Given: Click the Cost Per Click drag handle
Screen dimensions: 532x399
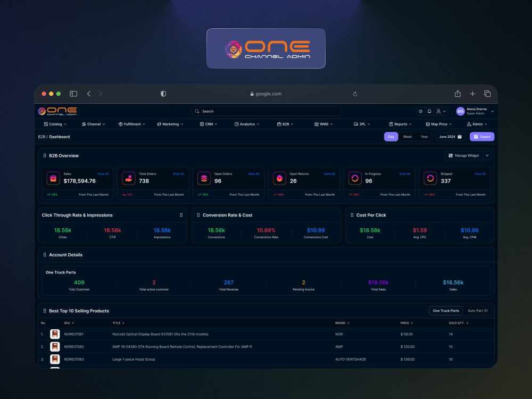Looking at the screenshot, I should pyautogui.click(x=352, y=215).
